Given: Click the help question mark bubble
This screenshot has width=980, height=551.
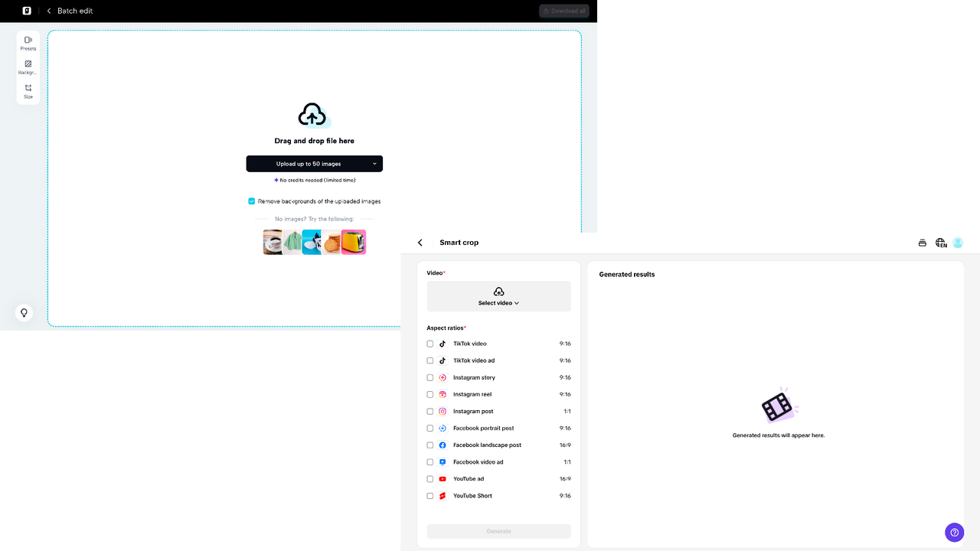Looking at the screenshot, I should 954,532.
